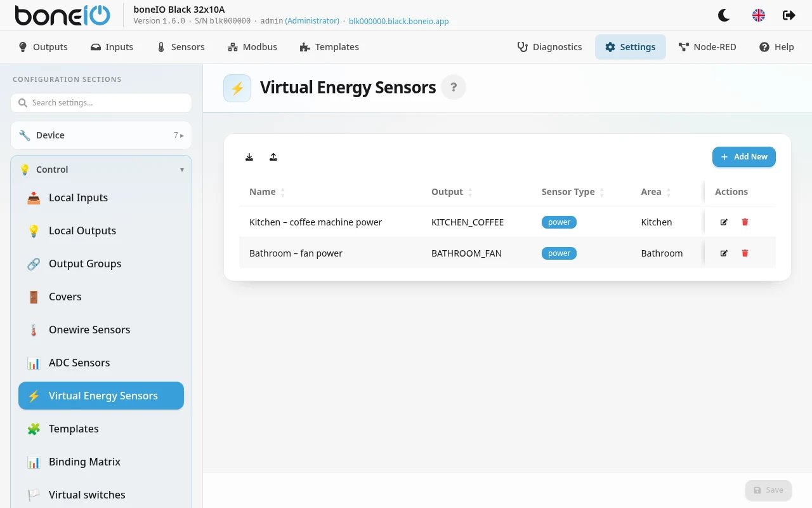The width and height of the screenshot is (812, 508).
Task: Toggle dark mode with the moon icon
Action: (724, 15)
